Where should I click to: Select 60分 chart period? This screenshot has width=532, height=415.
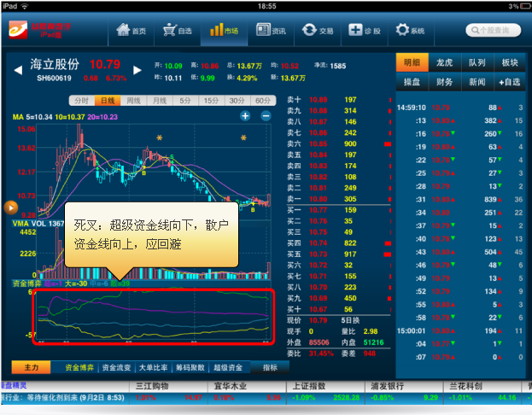pos(263,101)
